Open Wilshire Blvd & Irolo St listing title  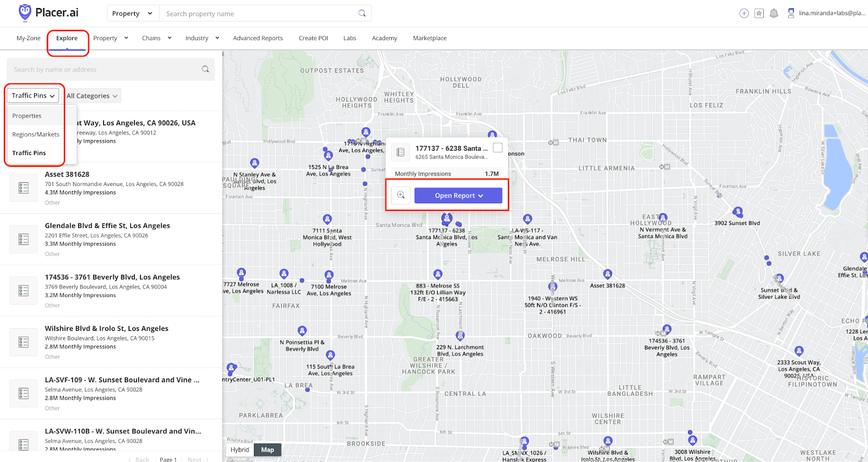106,329
